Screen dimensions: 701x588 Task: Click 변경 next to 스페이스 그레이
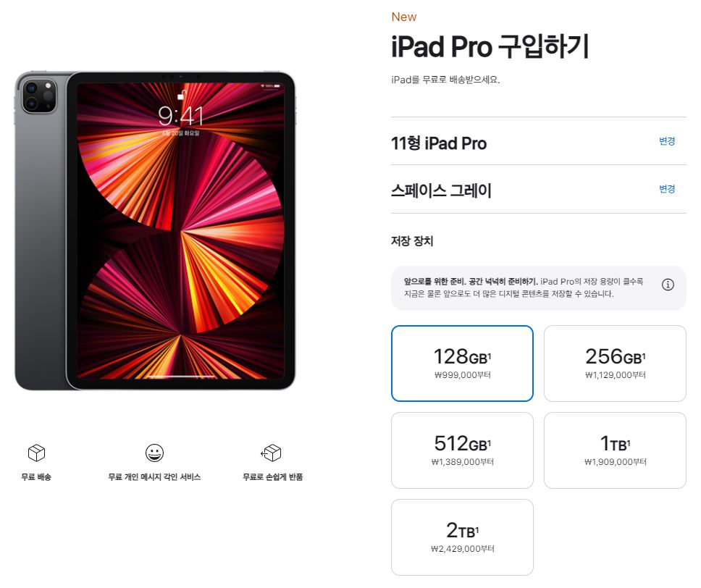(666, 189)
